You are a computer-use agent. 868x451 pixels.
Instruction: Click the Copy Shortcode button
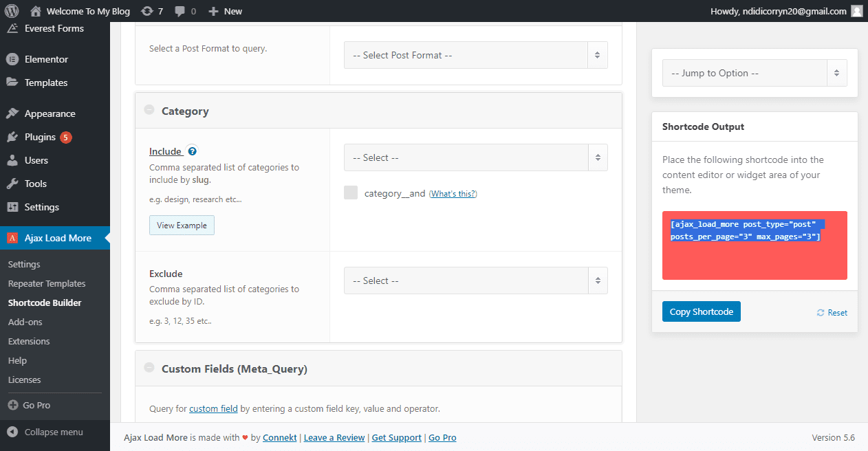tap(702, 311)
